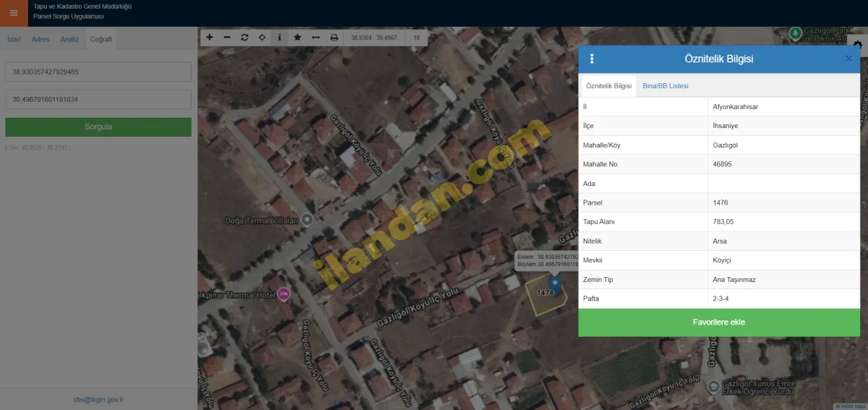
Task: Click the Afyonkarahisar value cell
Action: point(784,106)
